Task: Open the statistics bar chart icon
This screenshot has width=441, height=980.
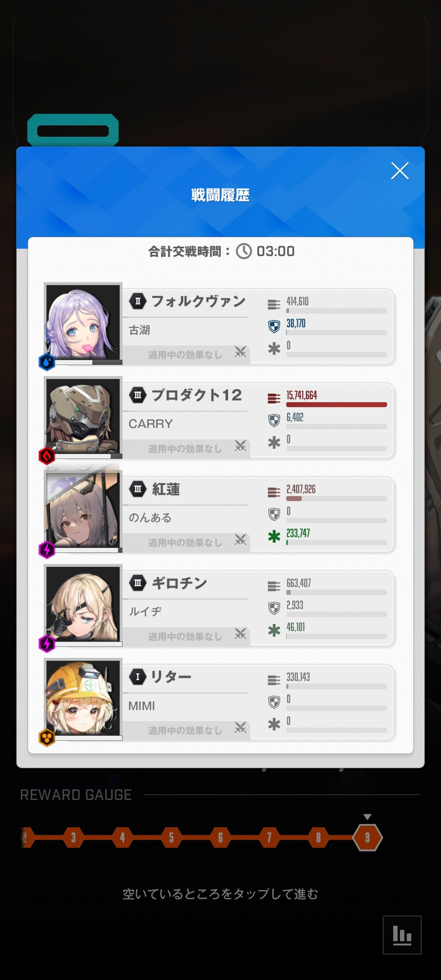Action: pos(402,935)
